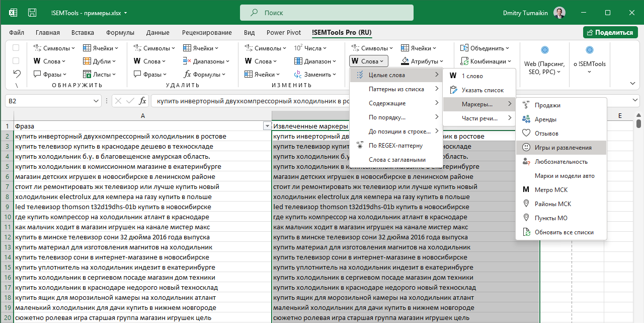Open the Заменить dropdown
The height and width of the screenshot is (323, 644).
315,74
